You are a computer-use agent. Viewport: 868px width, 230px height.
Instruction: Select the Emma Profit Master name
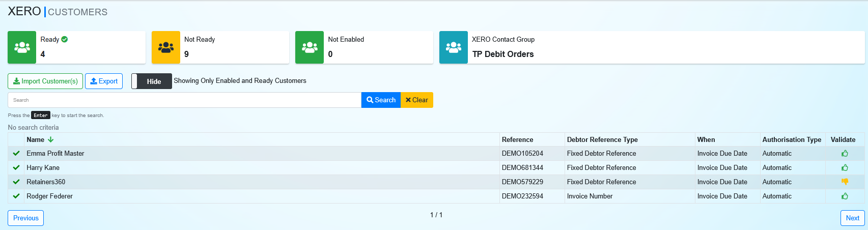pos(55,153)
